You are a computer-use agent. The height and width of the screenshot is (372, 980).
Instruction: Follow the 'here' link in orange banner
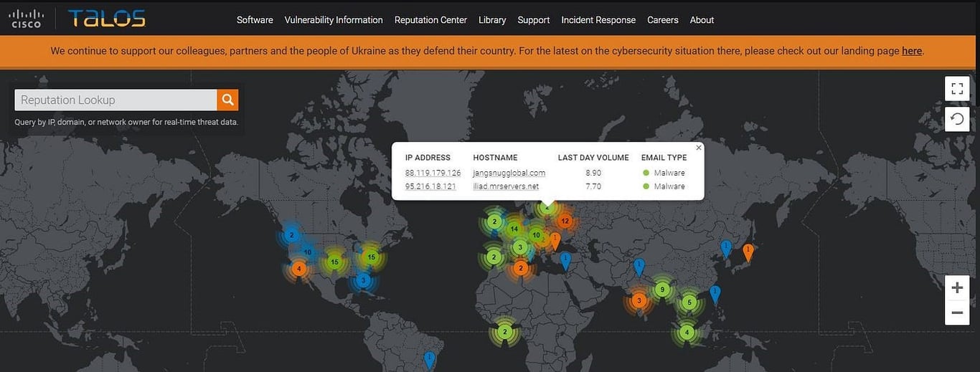(x=912, y=51)
